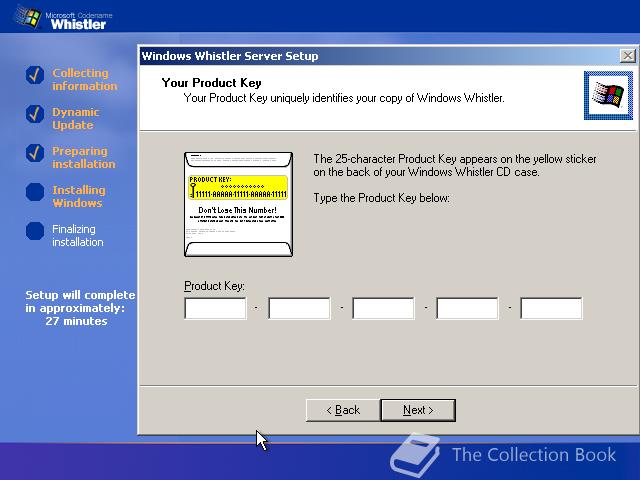This screenshot has width=640, height=480.
Task: Click the 'Preparing installation' step text
Action: [x=84, y=158]
